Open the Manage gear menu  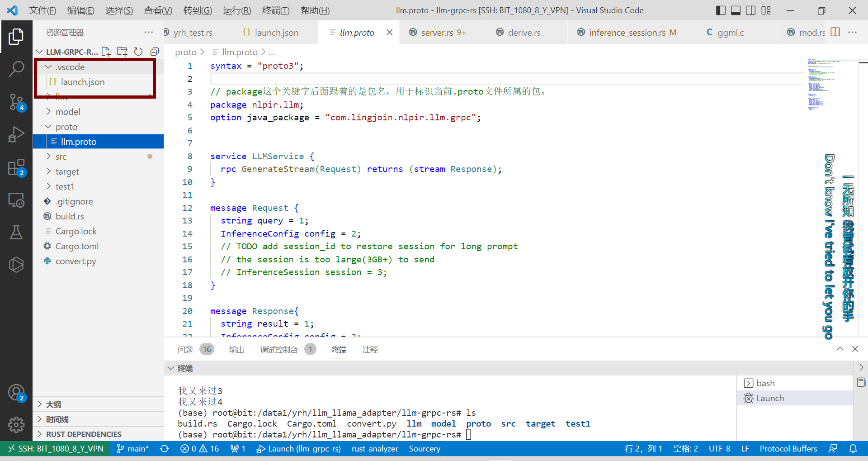point(16,424)
